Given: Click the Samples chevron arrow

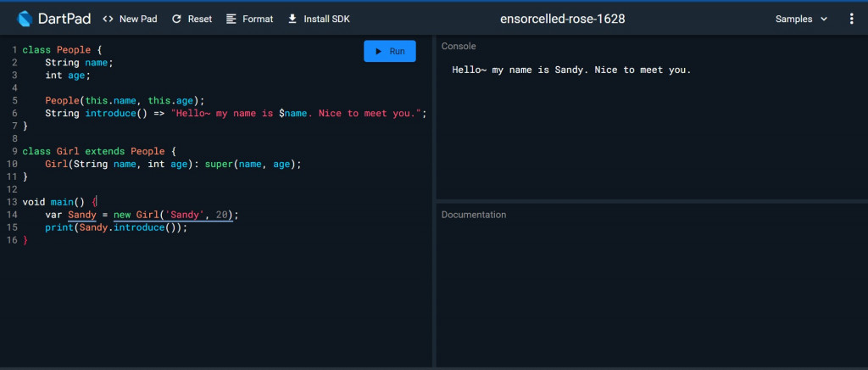Looking at the screenshot, I should tap(824, 19).
